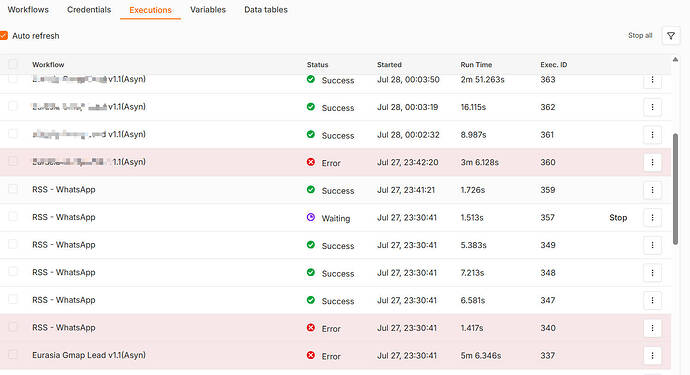Screen dimensions: 690x375
Task: Open options menu for execution 340
Action: 652,328
